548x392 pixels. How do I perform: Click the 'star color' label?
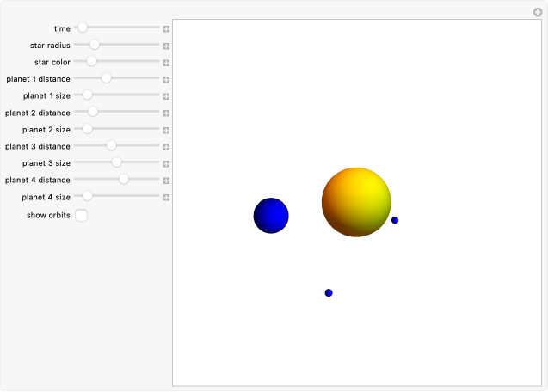tap(52, 62)
